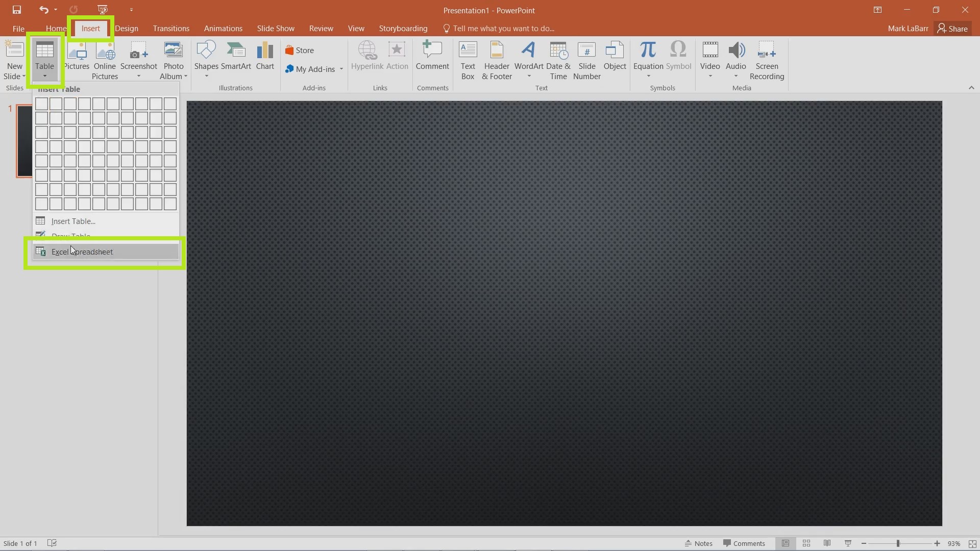Open the Insert Table dialog
The width and height of the screenshot is (980, 551).
[73, 221]
